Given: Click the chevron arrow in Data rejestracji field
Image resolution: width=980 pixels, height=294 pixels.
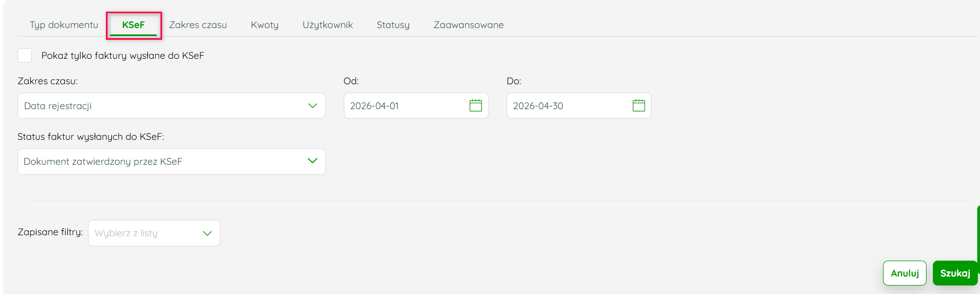Looking at the screenshot, I should [313, 106].
